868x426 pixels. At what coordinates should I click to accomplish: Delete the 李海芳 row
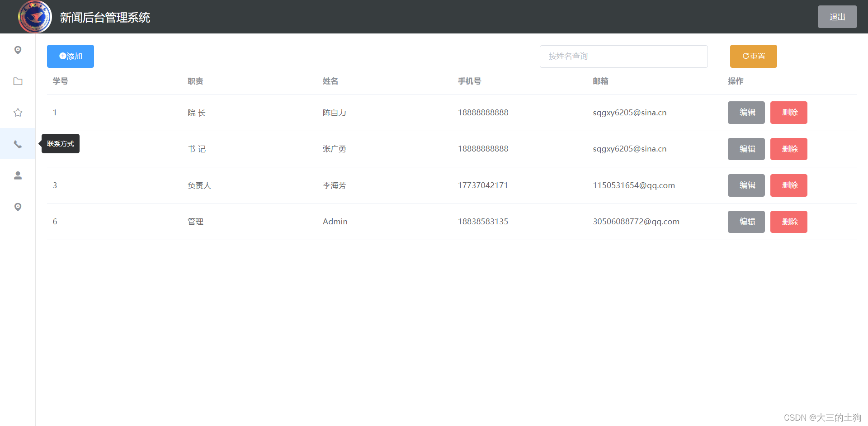click(x=789, y=185)
